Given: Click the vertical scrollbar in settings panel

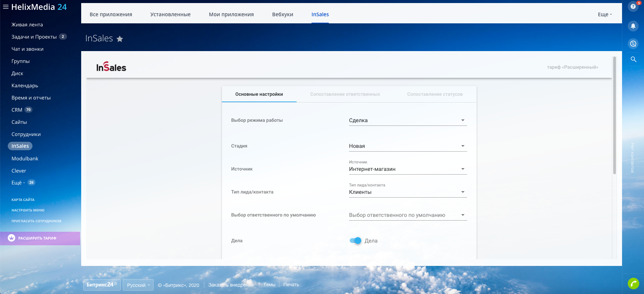Looking at the screenshot, I should [x=614, y=115].
